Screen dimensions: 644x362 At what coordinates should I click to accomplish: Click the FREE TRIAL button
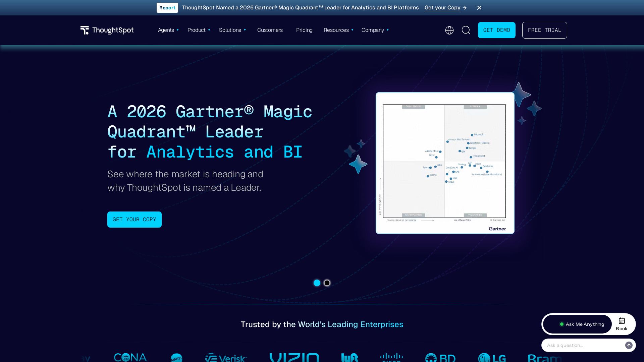(x=544, y=30)
